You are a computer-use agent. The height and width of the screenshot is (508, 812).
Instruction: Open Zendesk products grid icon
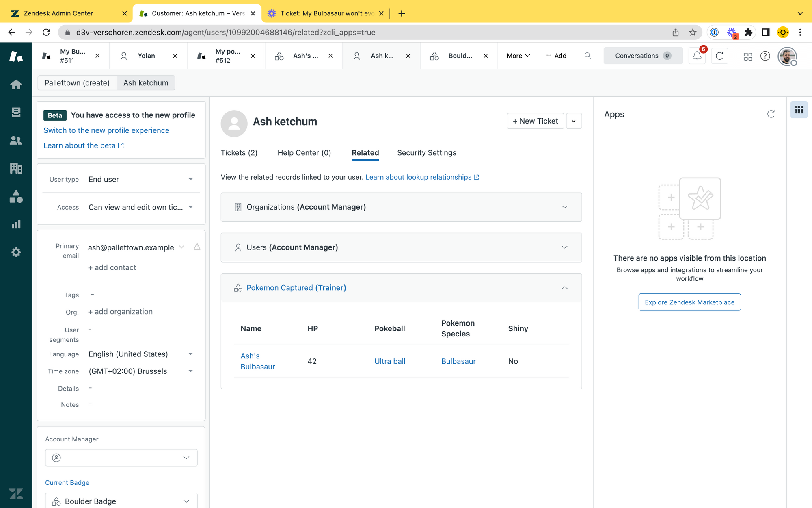click(748, 56)
